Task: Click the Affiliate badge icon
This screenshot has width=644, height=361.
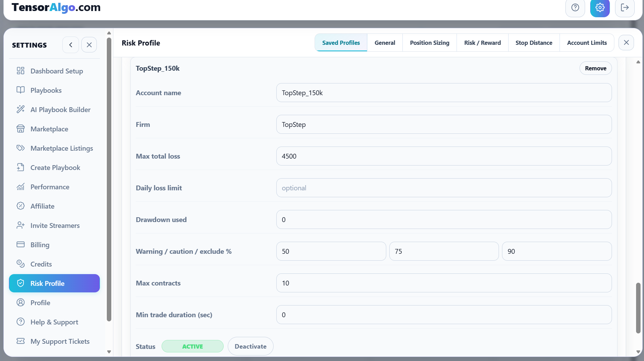Action: click(21, 206)
